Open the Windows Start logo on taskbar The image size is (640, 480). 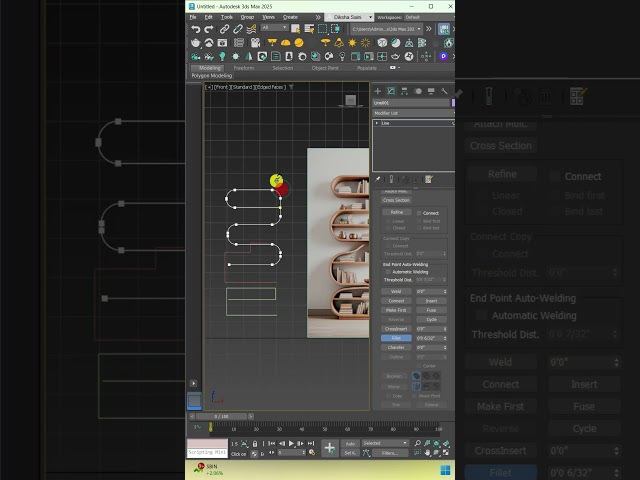pos(445,470)
